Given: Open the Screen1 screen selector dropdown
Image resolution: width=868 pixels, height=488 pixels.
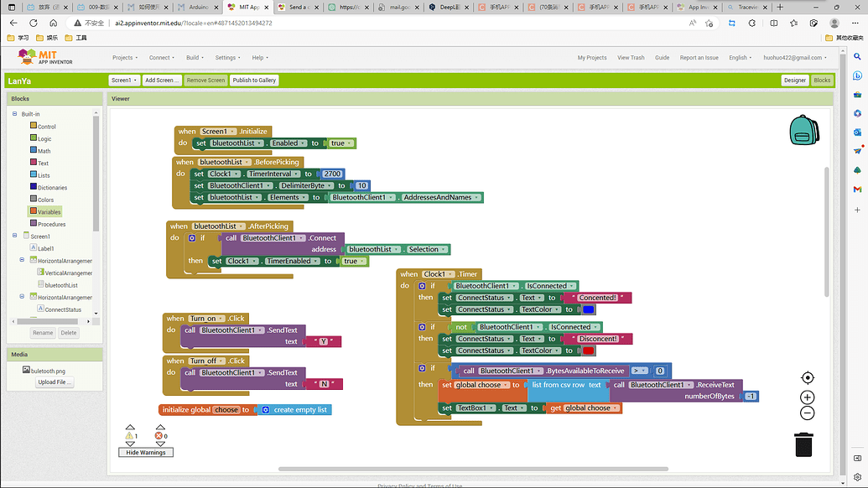Looking at the screenshot, I should (124, 80).
